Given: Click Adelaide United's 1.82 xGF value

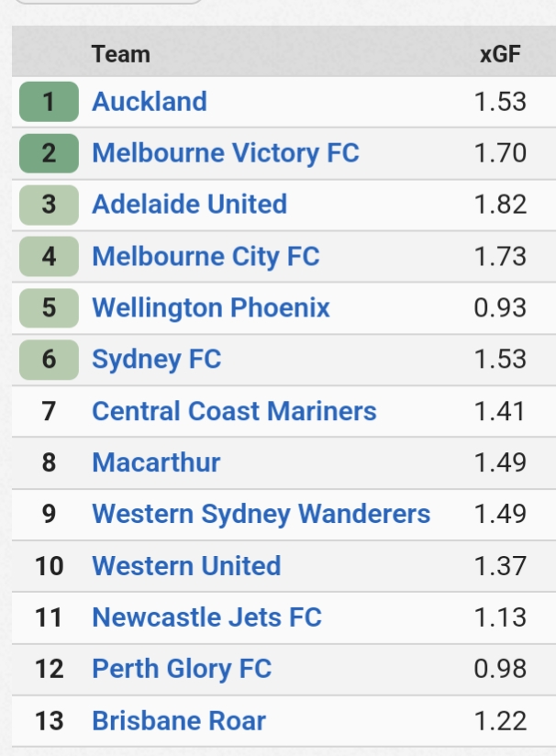Looking at the screenshot, I should pos(500,204).
